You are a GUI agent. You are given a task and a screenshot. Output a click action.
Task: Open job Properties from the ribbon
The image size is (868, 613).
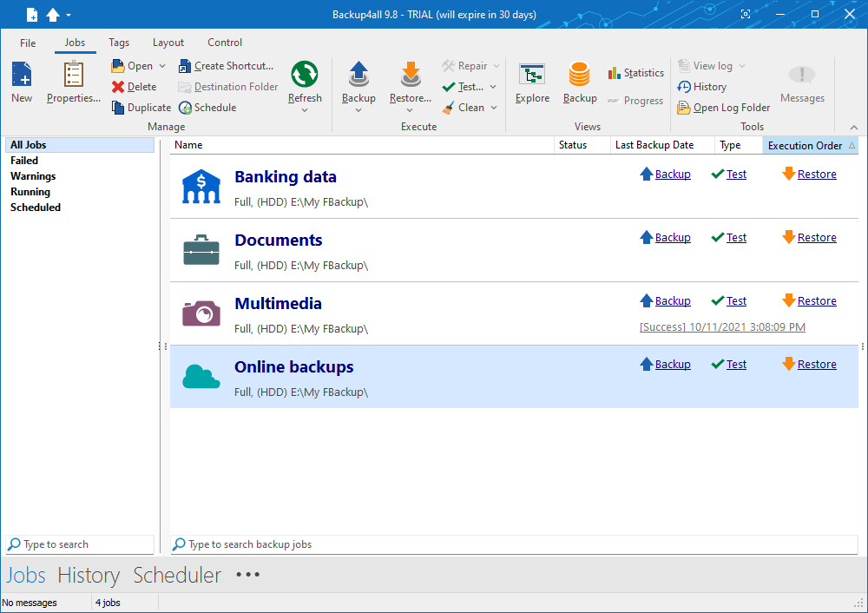73,82
